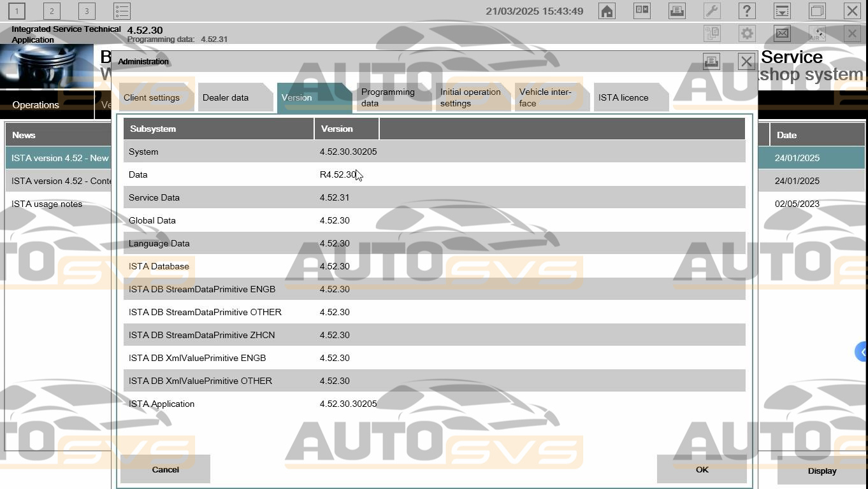Print the Administration dialog via printer icon
This screenshot has width=868, height=489.
coord(711,61)
